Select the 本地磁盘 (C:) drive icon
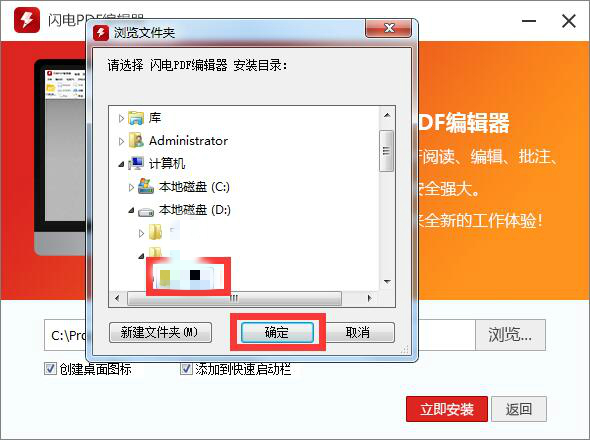Viewport: 590px width, 440px height. (146, 186)
